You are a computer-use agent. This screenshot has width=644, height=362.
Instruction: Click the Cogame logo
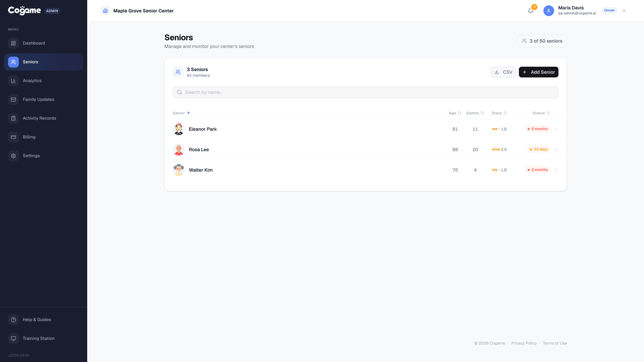24,11
